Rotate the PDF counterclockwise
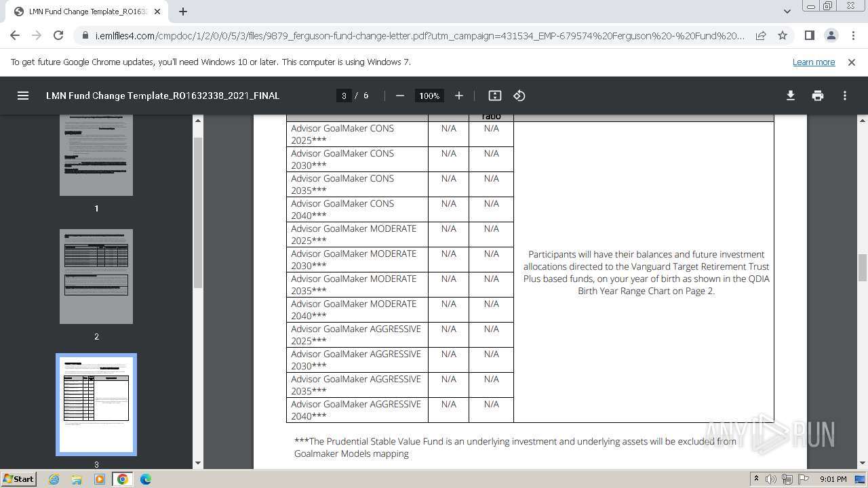Viewport: 868px width, 488px height. tap(519, 96)
